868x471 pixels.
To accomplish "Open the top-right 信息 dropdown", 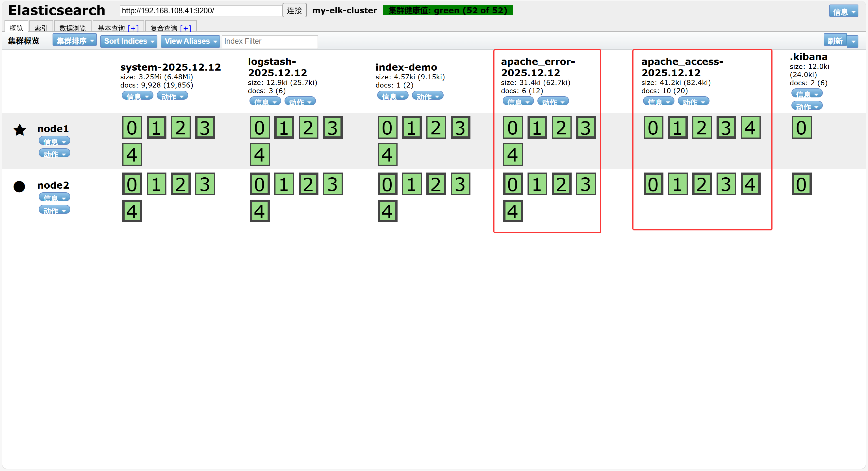I will pos(843,11).
